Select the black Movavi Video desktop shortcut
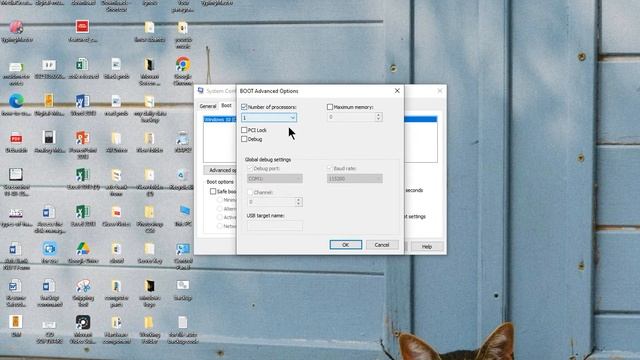 (83, 322)
